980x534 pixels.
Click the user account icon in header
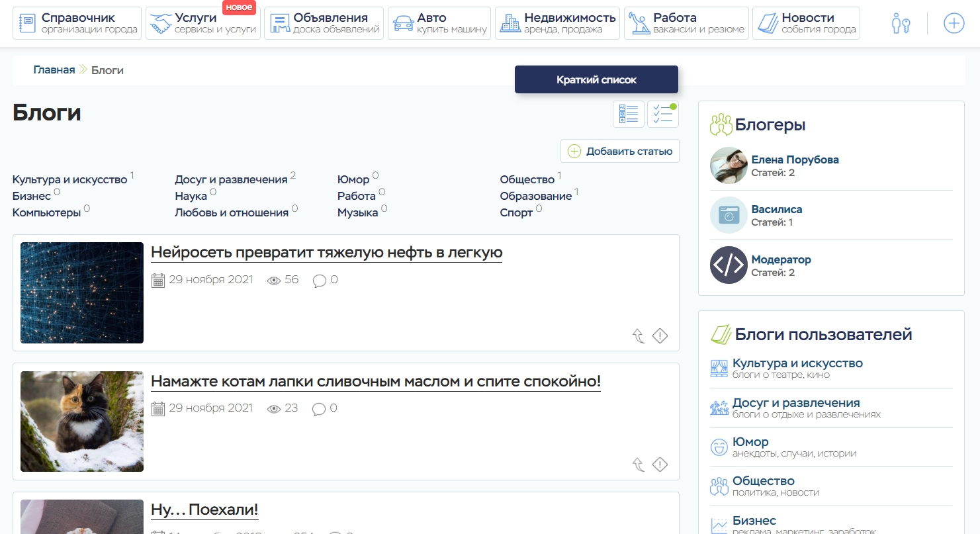(901, 24)
